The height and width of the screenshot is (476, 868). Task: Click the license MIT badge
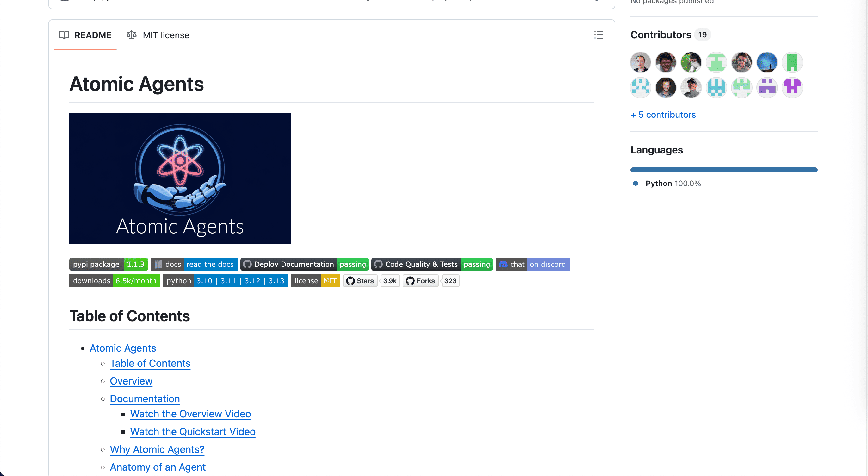pos(315,281)
